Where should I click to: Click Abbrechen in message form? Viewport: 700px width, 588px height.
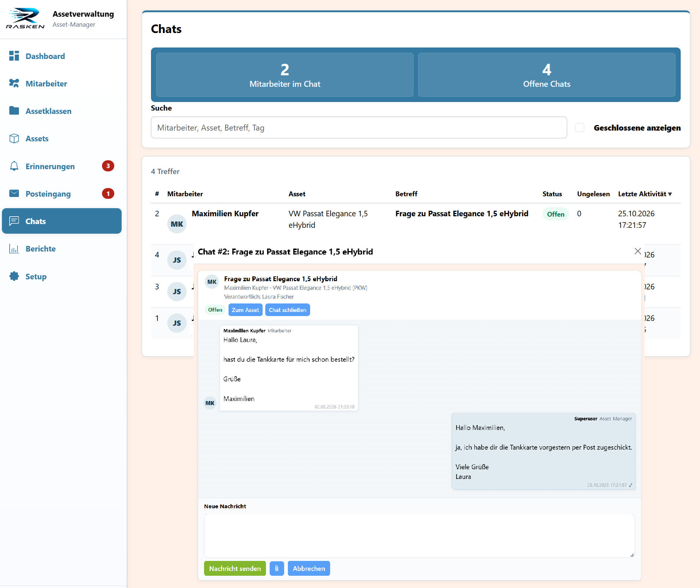(309, 568)
